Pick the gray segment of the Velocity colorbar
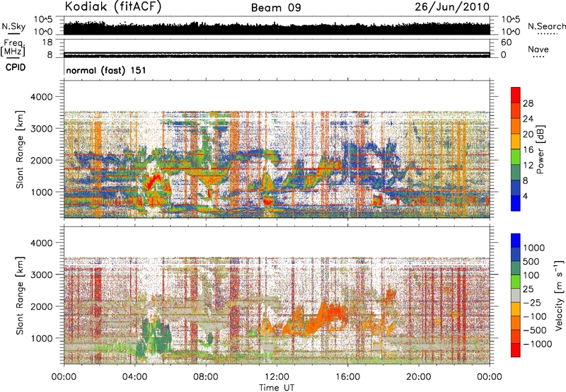 tap(516, 295)
